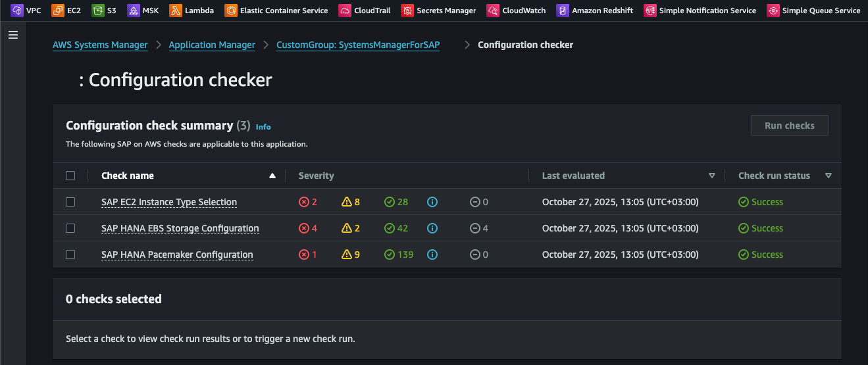Sort by Check name ascending arrow
This screenshot has height=365, width=868.
(x=272, y=176)
